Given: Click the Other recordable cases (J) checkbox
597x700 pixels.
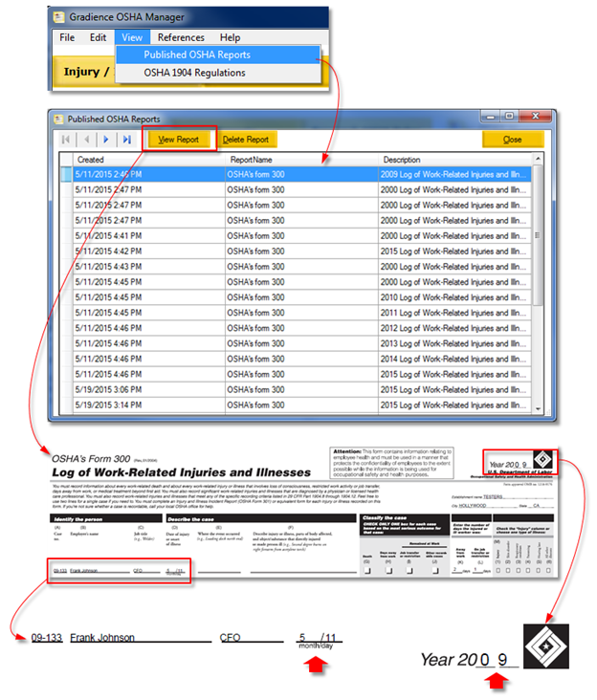Looking at the screenshot, I should (435, 571).
